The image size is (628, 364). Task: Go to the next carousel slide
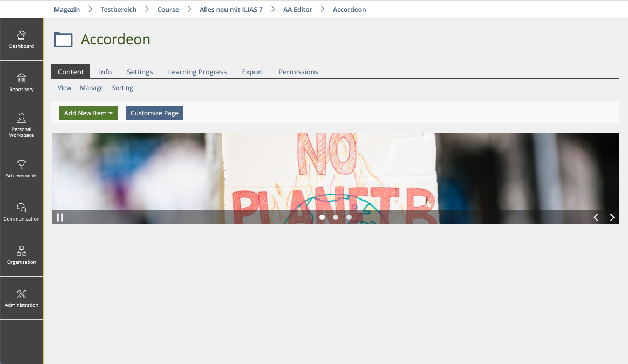point(612,217)
